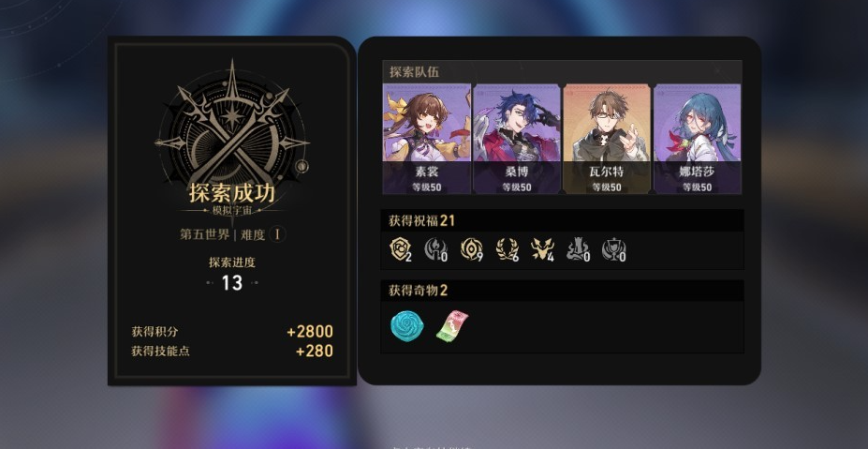Click the antlered blessing icon with count 4
868x449 pixels.
click(x=542, y=249)
